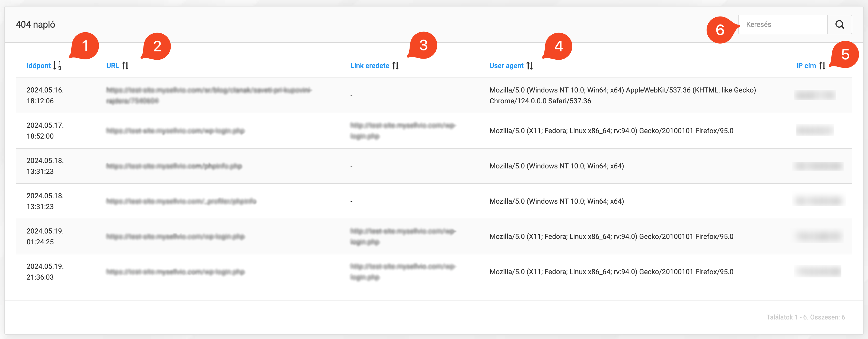Sort by User agent header text
Viewport: 868px width, 339px height.
(x=506, y=65)
